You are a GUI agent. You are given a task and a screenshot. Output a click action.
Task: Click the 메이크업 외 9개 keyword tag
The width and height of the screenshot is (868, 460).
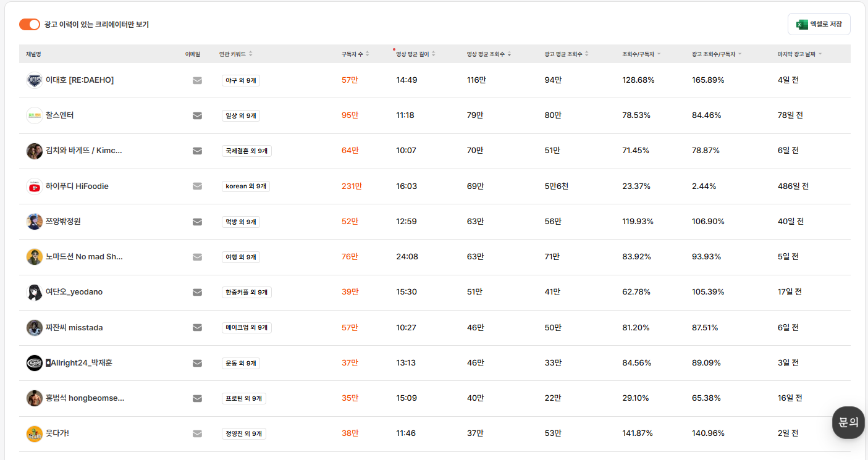(x=246, y=328)
